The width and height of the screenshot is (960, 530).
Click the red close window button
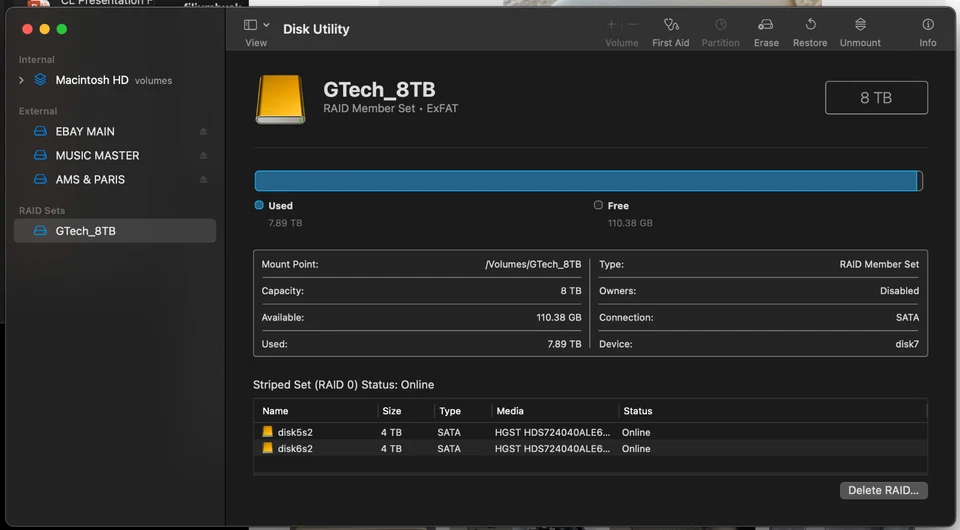pyautogui.click(x=27, y=29)
